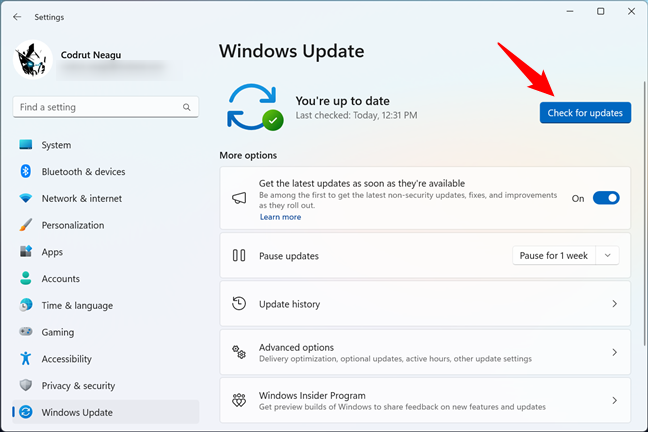
Task: Click the back arrow in Settings header
Action: point(17,17)
